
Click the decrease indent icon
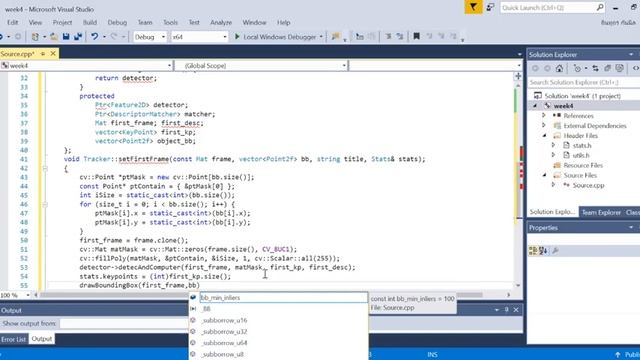(x=388, y=37)
